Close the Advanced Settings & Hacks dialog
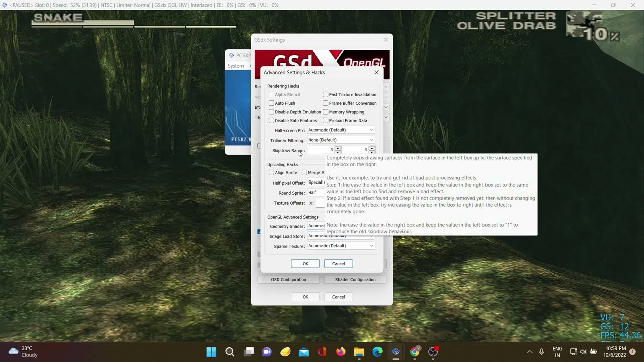The image size is (644, 362). tap(376, 72)
